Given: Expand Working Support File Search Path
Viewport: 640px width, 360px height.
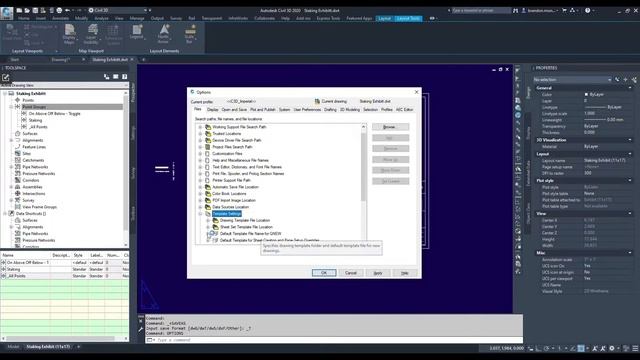Looking at the screenshot, I should (200, 127).
